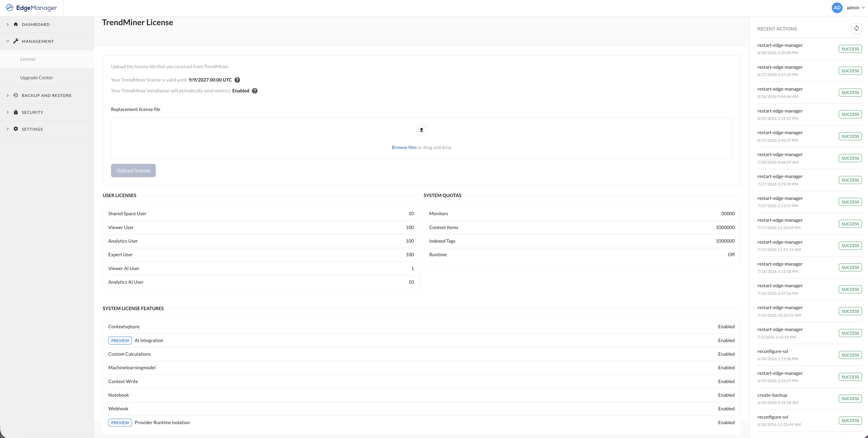Click the Dashboard home icon
This screenshot has height=438, width=868.
pyautogui.click(x=16, y=24)
